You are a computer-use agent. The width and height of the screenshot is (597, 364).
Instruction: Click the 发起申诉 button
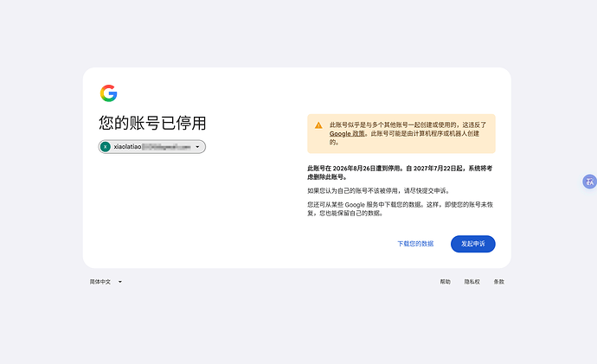[473, 244]
